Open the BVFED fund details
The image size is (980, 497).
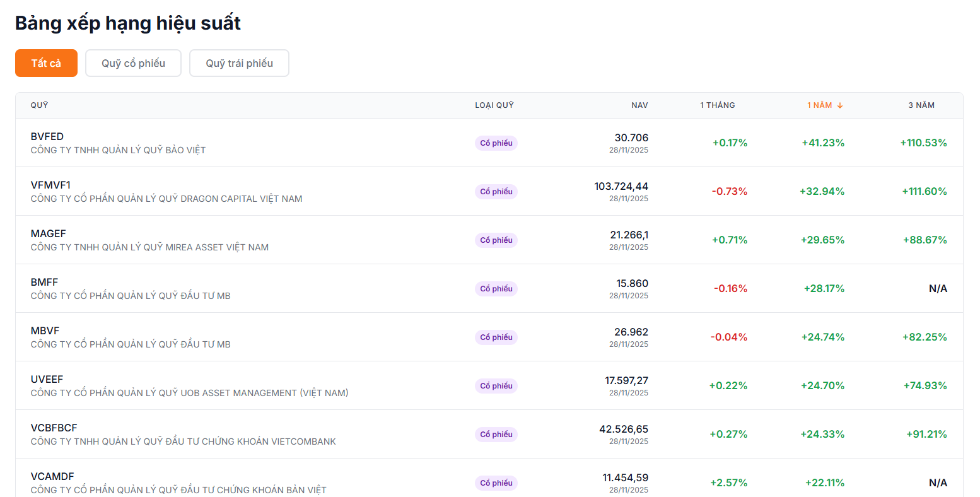(x=47, y=136)
